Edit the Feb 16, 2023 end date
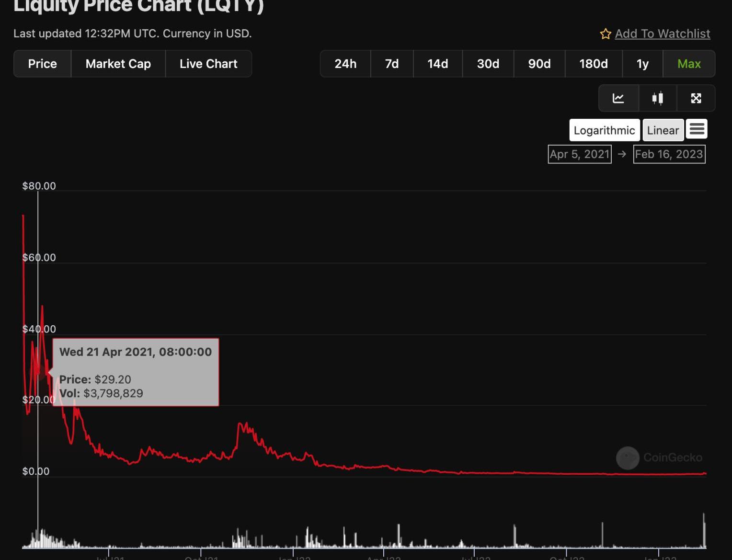This screenshot has width=732, height=560. point(669,154)
